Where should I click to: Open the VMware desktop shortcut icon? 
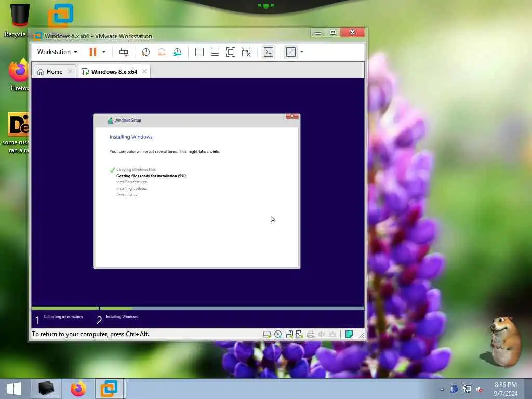point(60,15)
